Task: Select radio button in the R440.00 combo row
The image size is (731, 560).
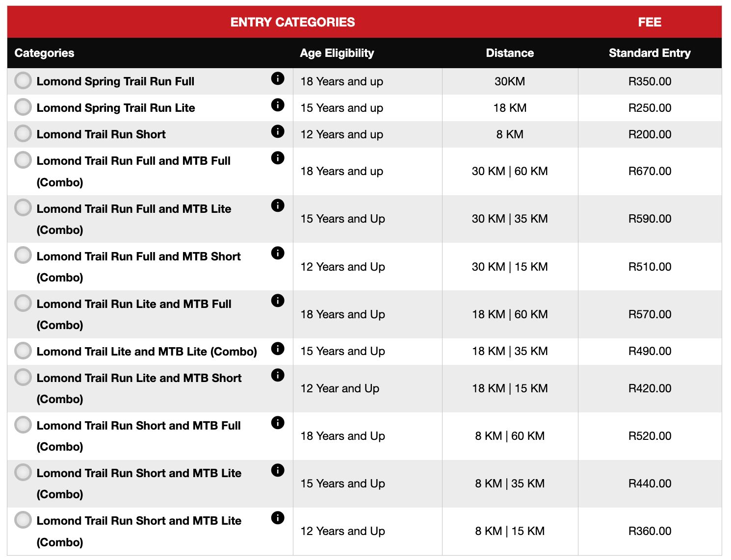Action: tap(23, 472)
